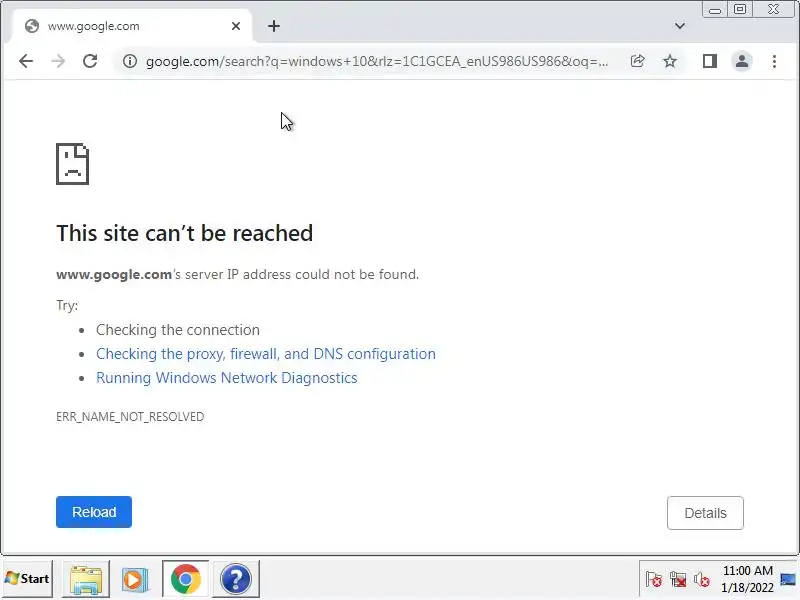The image size is (800, 600).
Task: Click the sad page error icon
Action: coord(72,164)
